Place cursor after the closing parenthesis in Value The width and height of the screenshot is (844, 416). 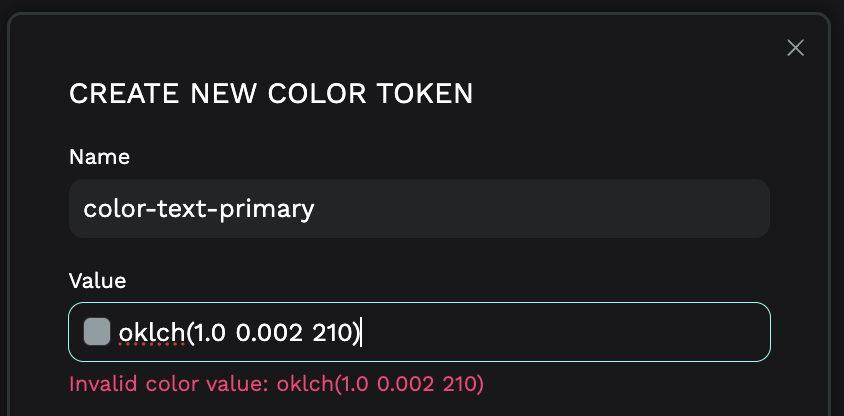pos(361,332)
